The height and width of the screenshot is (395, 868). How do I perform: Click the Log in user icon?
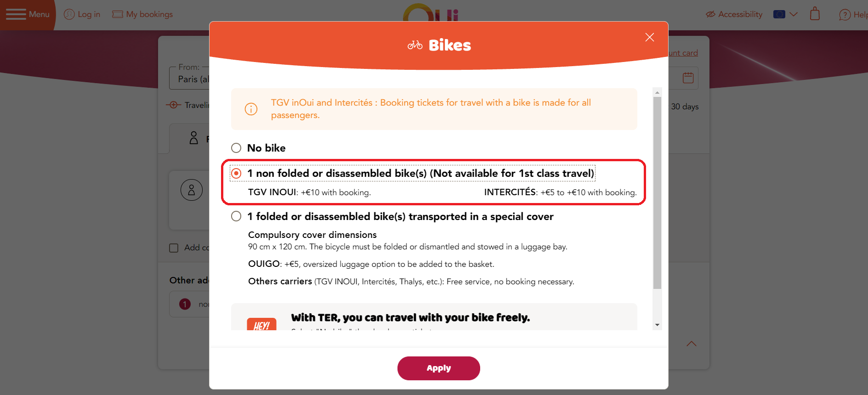[69, 14]
